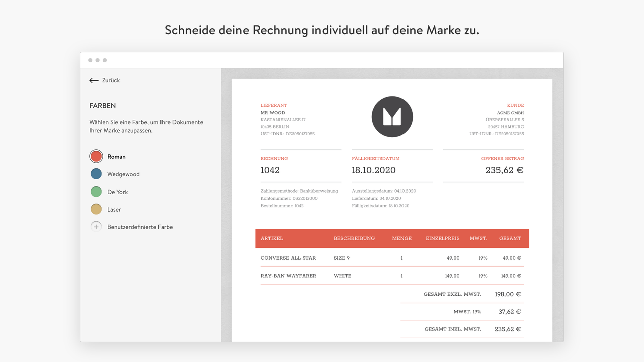The height and width of the screenshot is (362, 644).
Task: Click the 49,00 € total for Converse
Action: pyautogui.click(x=512, y=258)
